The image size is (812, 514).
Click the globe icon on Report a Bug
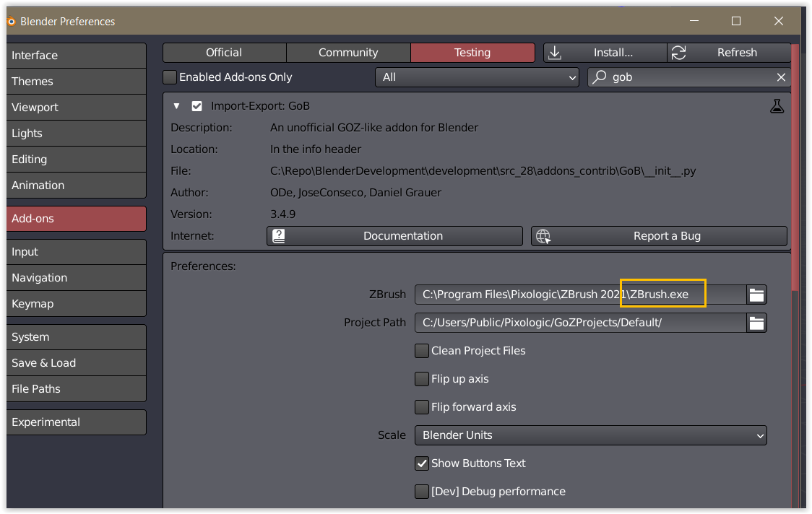(x=543, y=235)
